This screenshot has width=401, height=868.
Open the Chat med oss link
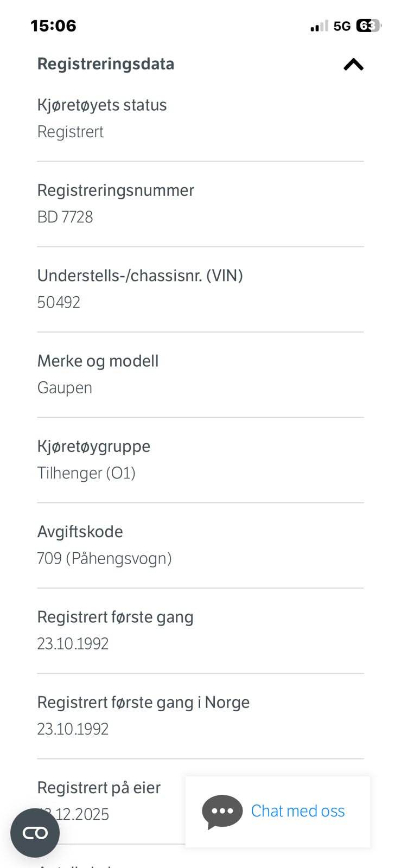click(297, 811)
